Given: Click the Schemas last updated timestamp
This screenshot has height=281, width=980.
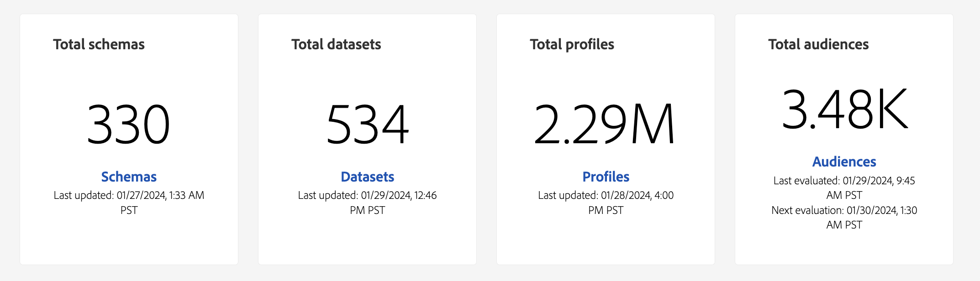Looking at the screenshot, I should (x=129, y=203).
